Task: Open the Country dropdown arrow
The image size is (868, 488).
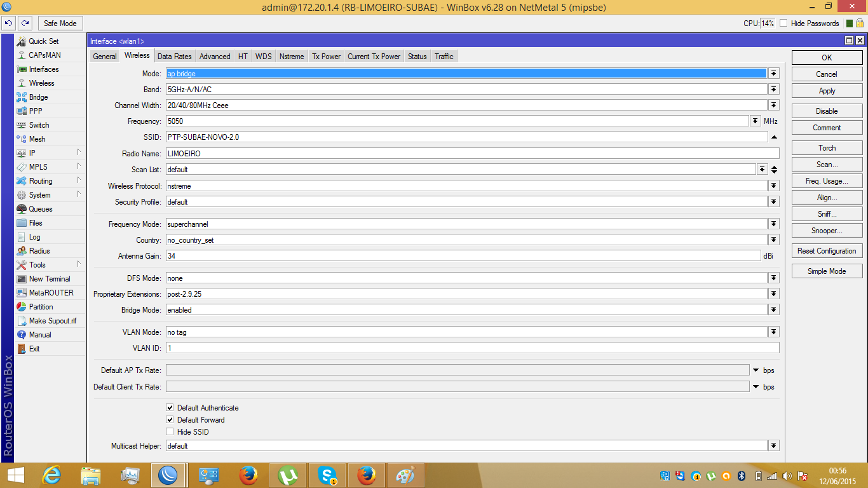Action: 773,240
